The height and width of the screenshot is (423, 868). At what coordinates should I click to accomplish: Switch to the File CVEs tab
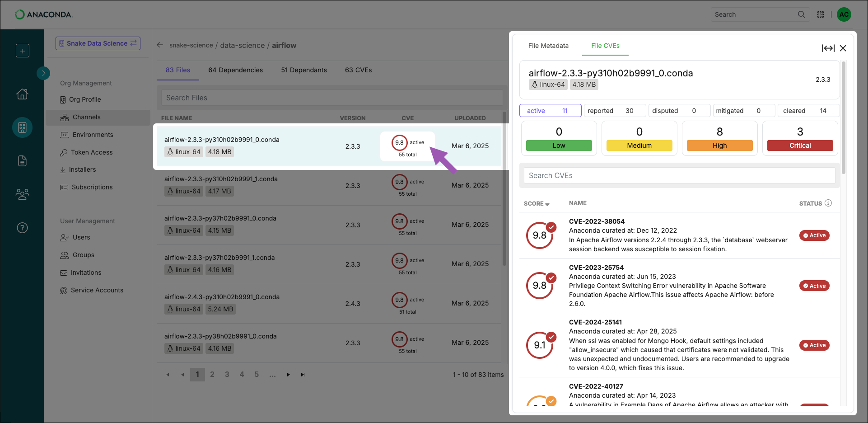pos(605,46)
